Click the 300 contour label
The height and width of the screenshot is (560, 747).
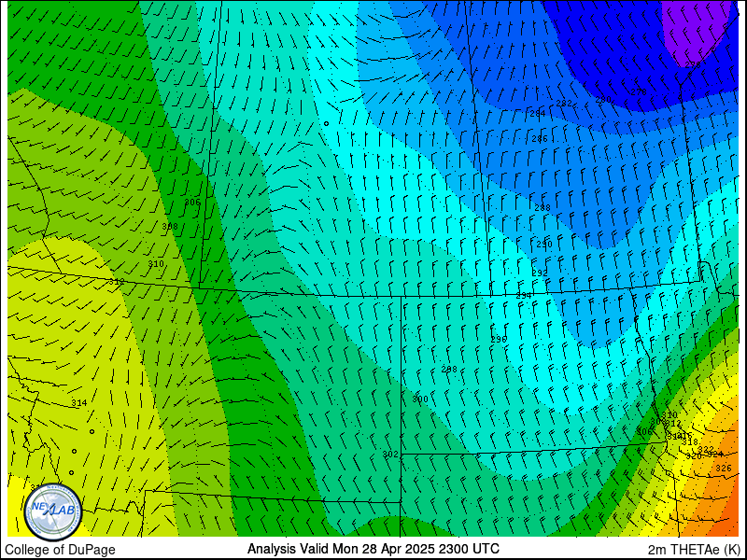[419, 399]
